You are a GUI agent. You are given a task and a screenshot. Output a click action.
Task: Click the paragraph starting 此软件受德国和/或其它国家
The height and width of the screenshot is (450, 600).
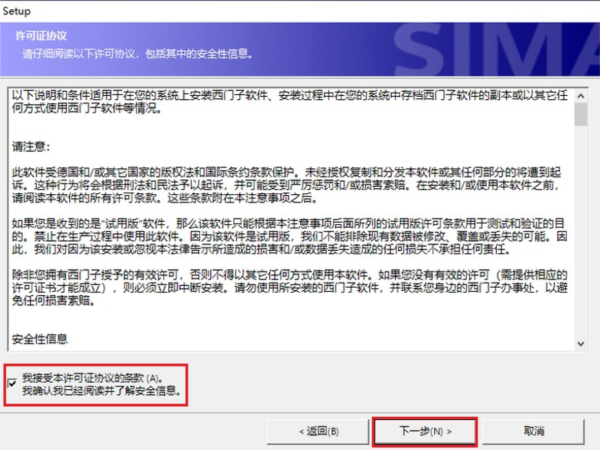287,185
